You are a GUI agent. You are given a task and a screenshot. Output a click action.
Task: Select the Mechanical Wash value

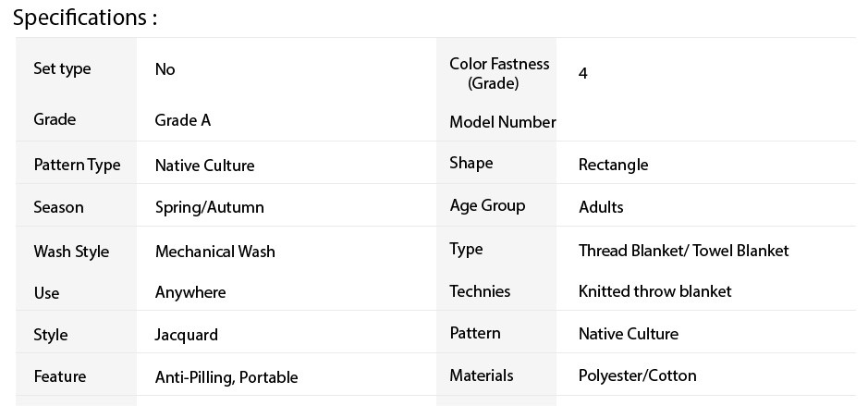pyautogui.click(x=214, y=252)
